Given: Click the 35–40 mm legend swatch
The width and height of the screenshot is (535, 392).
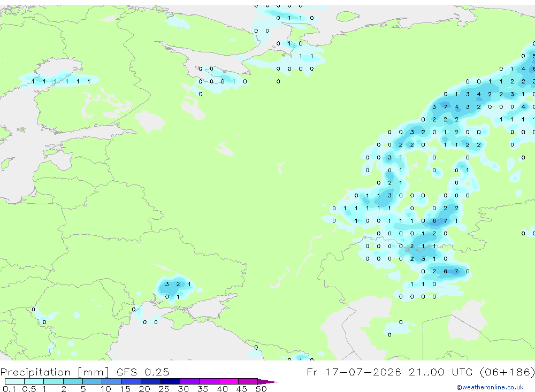Looking at the screenshot, I should [x=209, y=381].
